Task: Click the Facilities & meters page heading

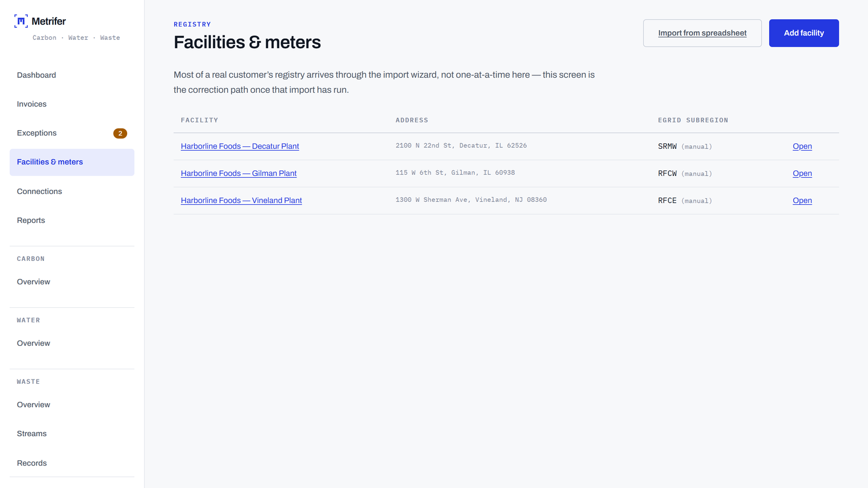Action: [x=247, y=42]
